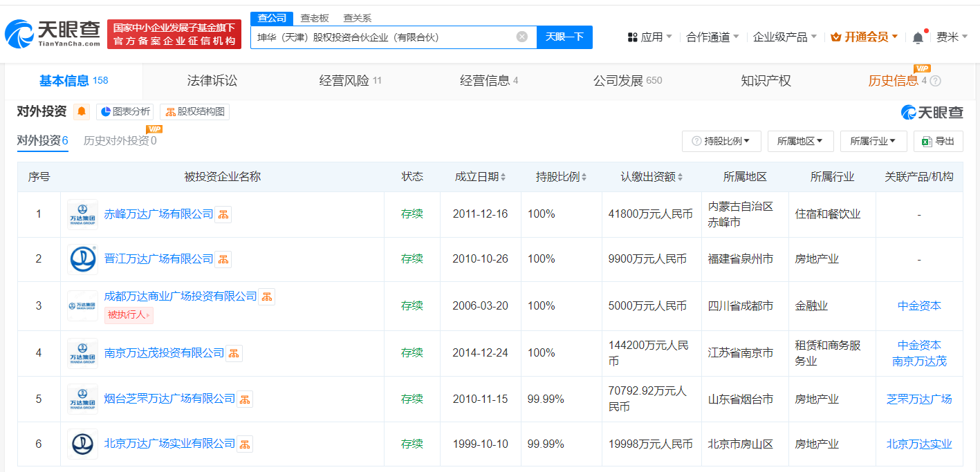Screen dimensions: 980x472
Task: Open 北京万达广场实业有限公司 company link
Action: point(169,444)
